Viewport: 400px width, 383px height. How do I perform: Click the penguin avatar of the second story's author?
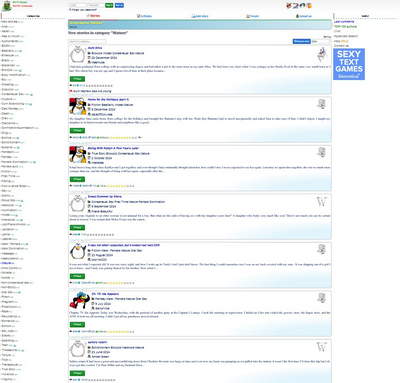click(x=77, y=106)
